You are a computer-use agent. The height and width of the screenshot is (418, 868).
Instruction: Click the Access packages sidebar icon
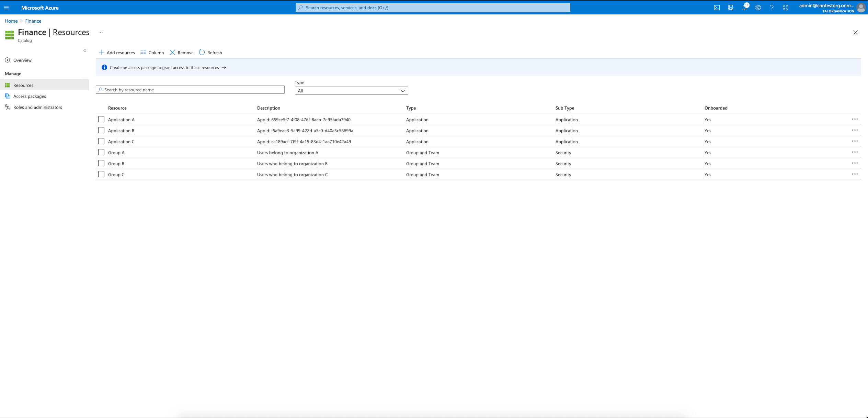pos(8,96)
